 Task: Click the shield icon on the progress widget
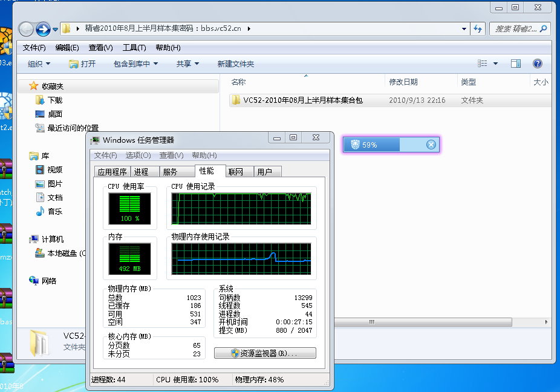[354, 145]
